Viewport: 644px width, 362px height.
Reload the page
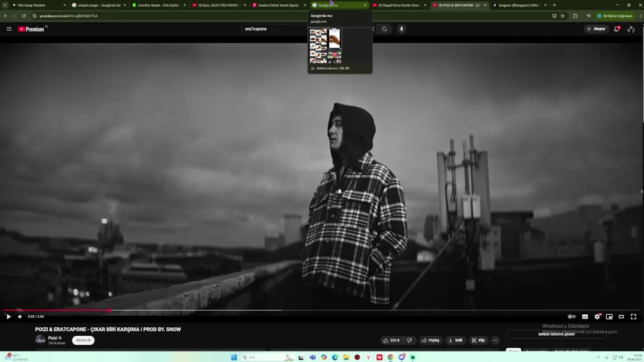click(24, 16)
